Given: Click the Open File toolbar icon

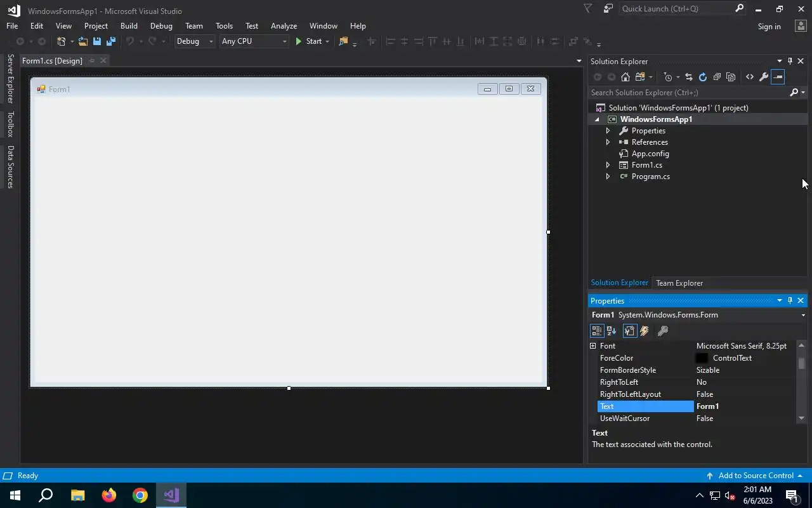Looking at the screenshot, I should (x=82, y=41).
